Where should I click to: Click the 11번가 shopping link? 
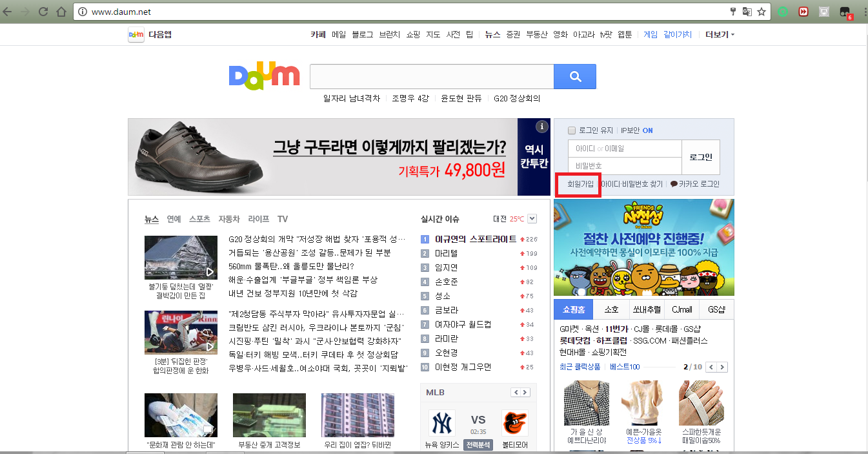pyautogui.click(x=616, y=329)
